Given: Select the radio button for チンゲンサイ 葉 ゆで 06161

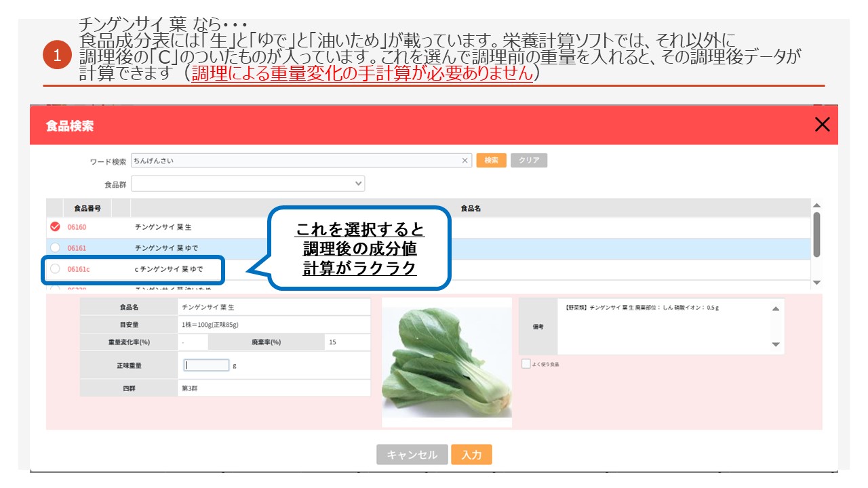Looking at the screenshot, I should pos(55,248).
